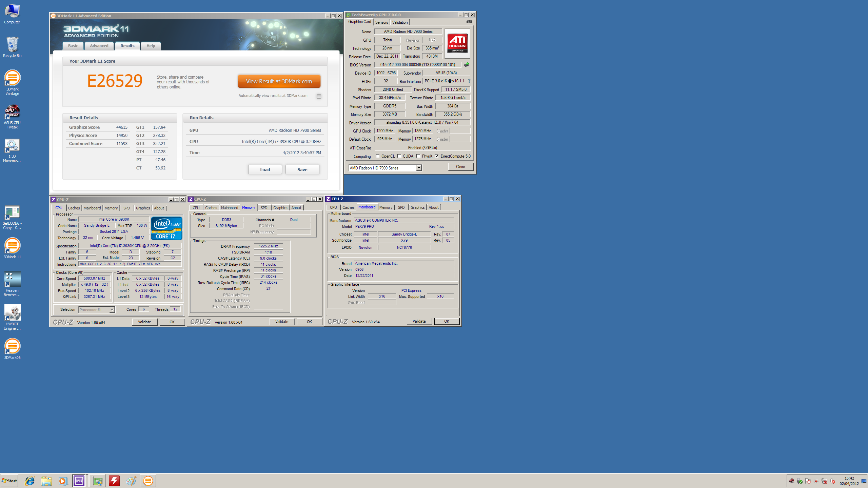The height and width of the screenshot is (488, 868).
Task: Click the Intel Core i7 logo in CPU-Z
Action: coord(166,228)
